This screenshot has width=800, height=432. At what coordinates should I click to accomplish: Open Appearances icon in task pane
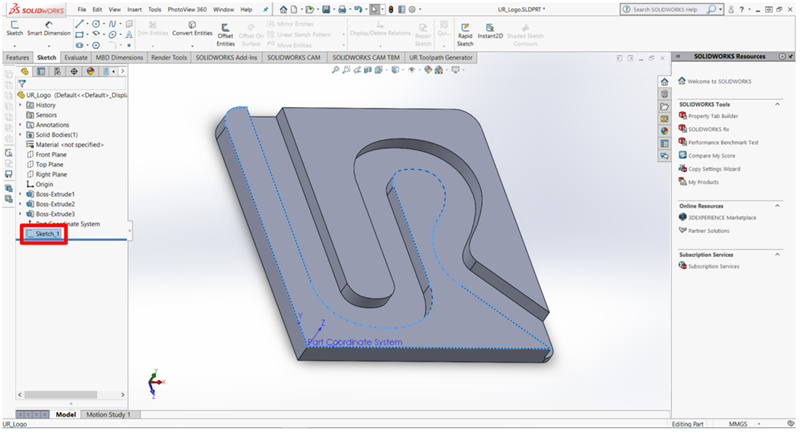[664, 131]
